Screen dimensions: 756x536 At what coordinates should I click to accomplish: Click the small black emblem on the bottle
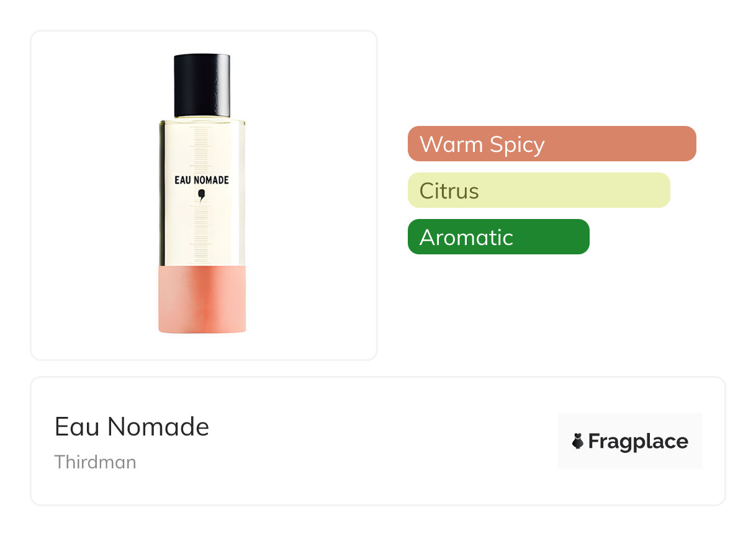point(201,196)
